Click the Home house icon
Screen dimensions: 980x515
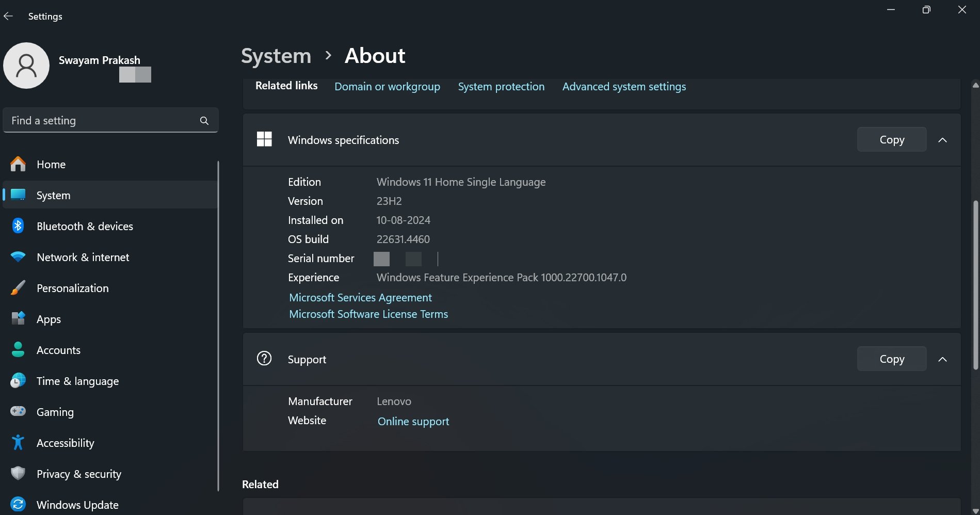click(x=18, y=164)
